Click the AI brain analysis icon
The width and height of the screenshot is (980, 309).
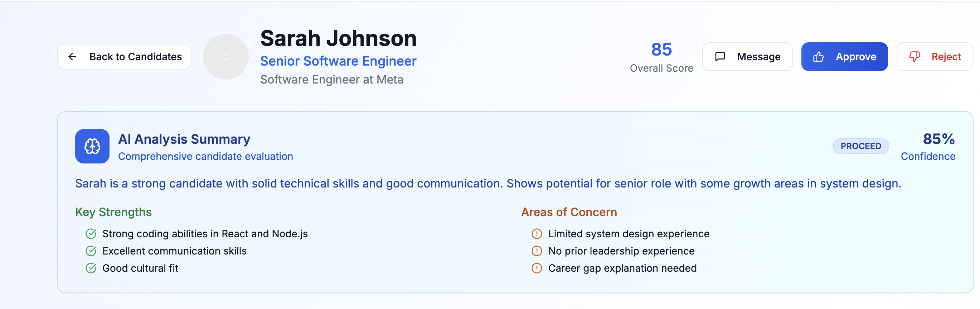coord(92,146)
